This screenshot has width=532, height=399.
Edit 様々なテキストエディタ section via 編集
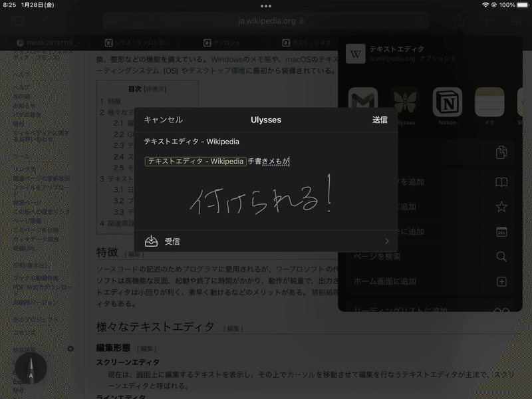pos(233,329)
